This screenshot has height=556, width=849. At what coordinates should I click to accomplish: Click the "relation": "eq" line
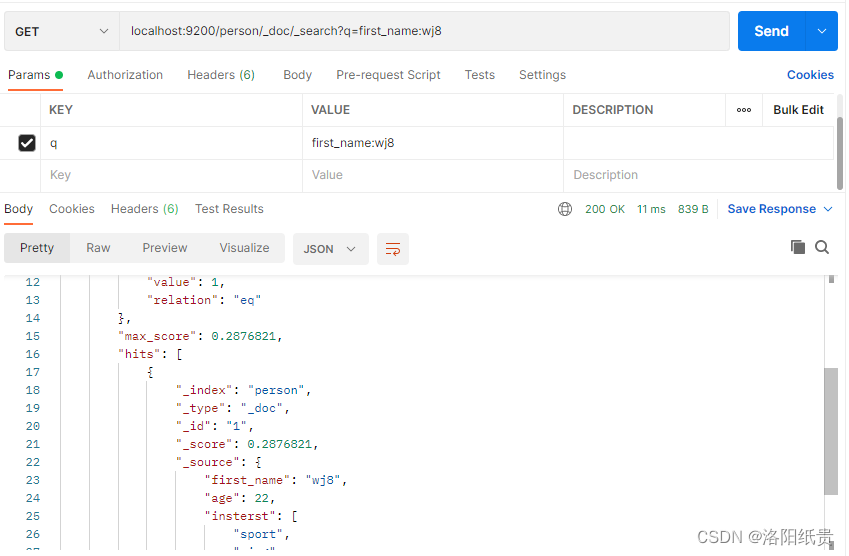pos(204,300)
